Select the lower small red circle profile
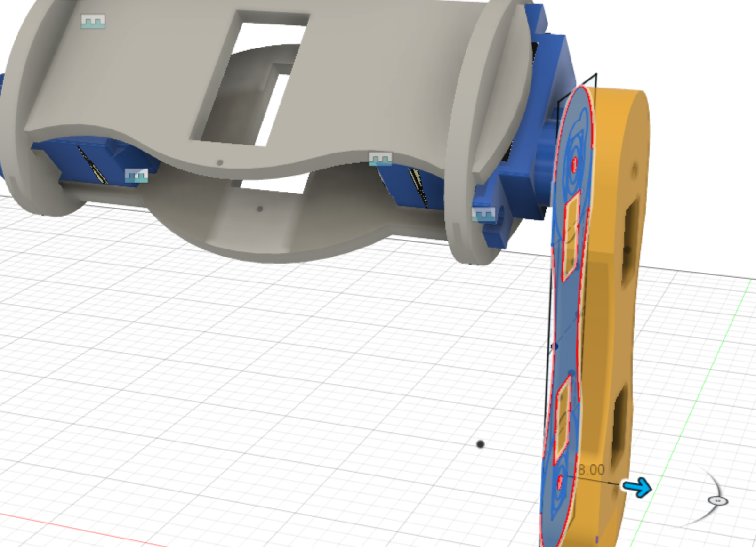 [560, 483]
